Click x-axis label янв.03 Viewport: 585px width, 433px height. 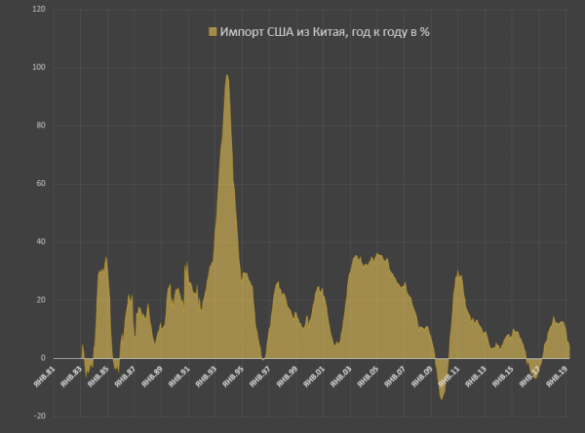(x=341, y=377)
